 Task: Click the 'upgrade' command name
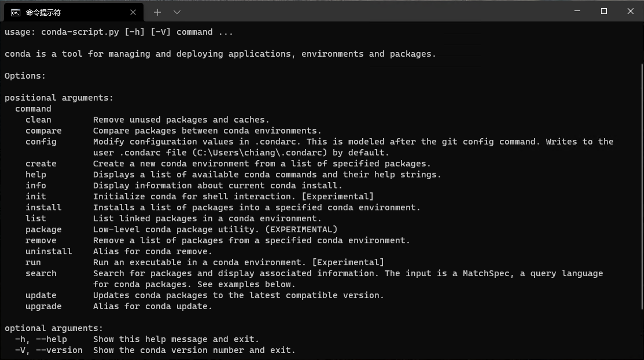(x=43, y=307)
